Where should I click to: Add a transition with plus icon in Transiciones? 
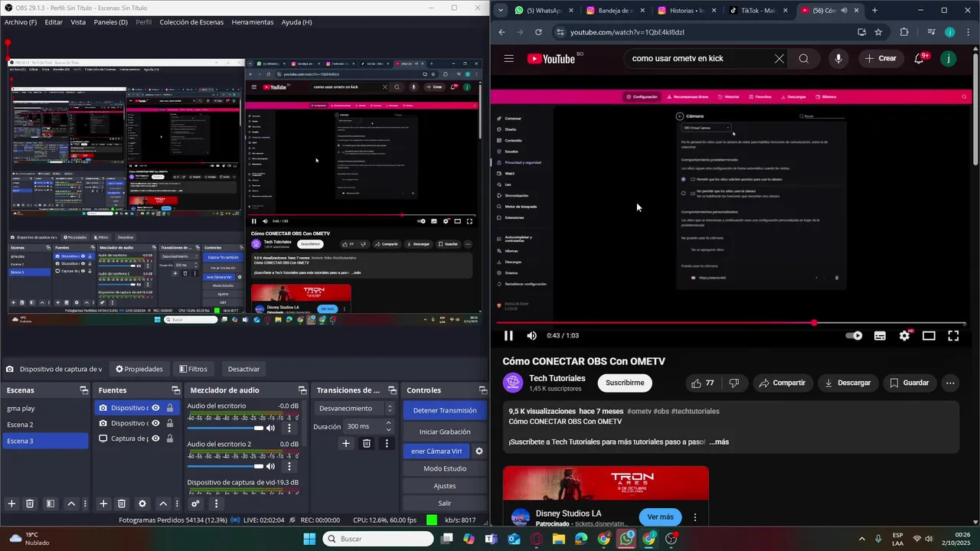click(345, 443)
